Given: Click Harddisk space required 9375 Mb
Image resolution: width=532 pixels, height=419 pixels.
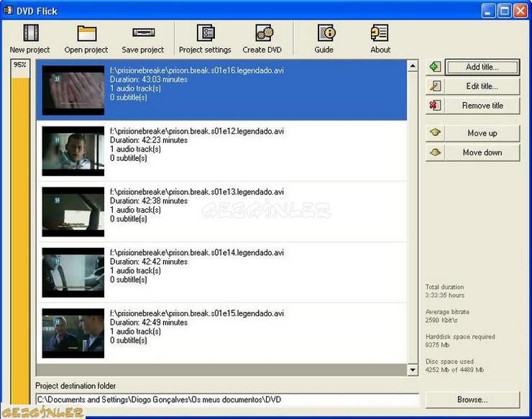Looking at the screenshot, I should [x=460, y=341].
